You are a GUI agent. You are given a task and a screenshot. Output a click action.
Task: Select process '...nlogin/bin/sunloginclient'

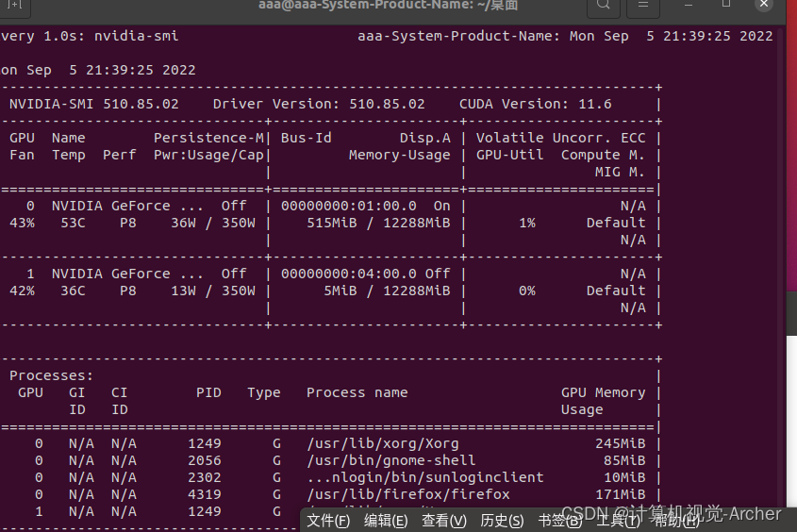tap(425, 477)
